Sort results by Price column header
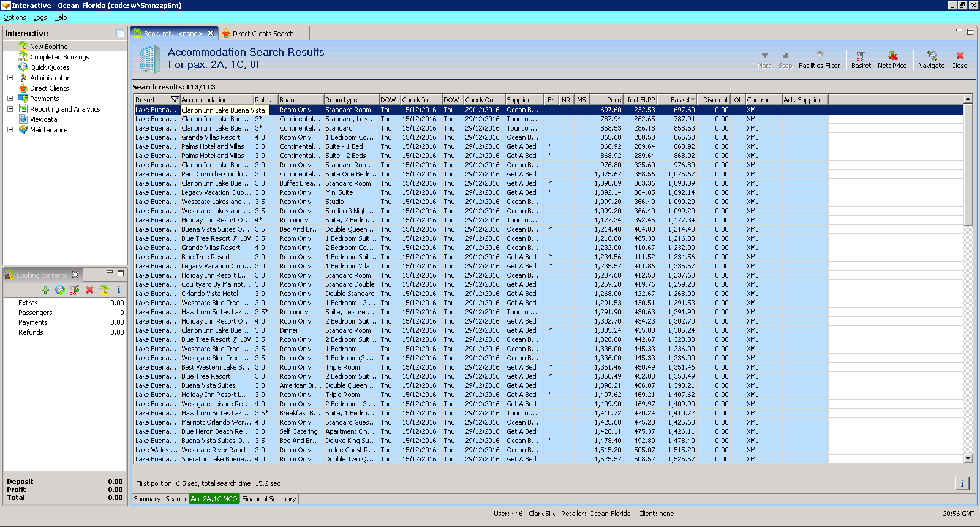Image resolution: width=980 pixels, height=527 pixels. (x=606, y=100)
